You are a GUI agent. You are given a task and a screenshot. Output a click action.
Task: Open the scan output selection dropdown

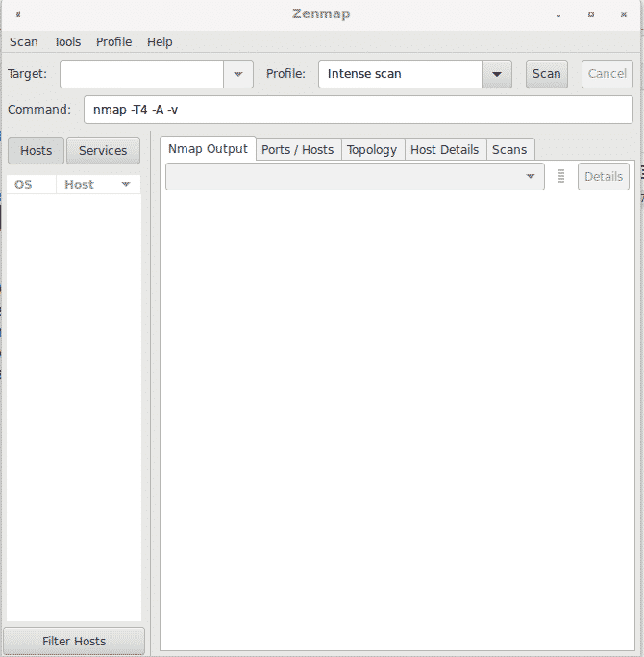tap(355, 176)
